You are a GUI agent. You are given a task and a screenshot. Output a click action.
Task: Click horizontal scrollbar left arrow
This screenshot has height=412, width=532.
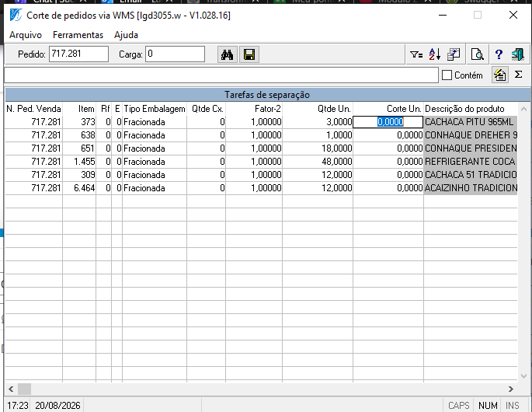pyautogui.click(x=11, y=389)
